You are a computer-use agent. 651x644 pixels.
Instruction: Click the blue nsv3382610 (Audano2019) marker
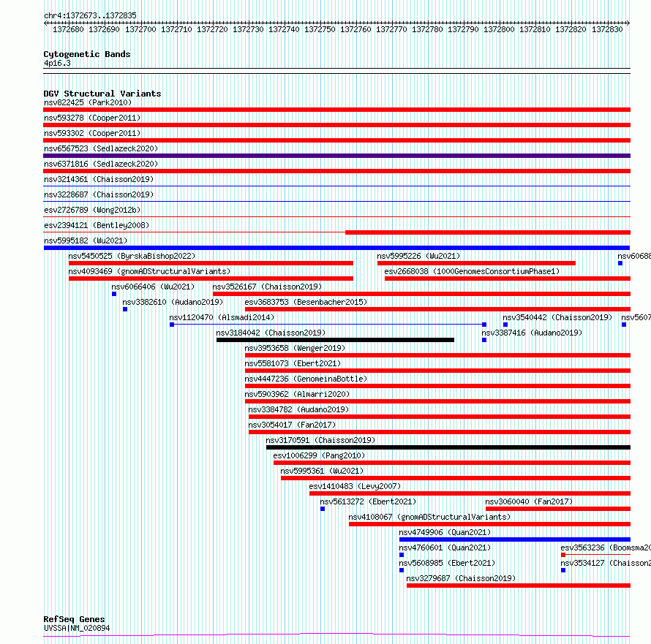click(125, 309)
